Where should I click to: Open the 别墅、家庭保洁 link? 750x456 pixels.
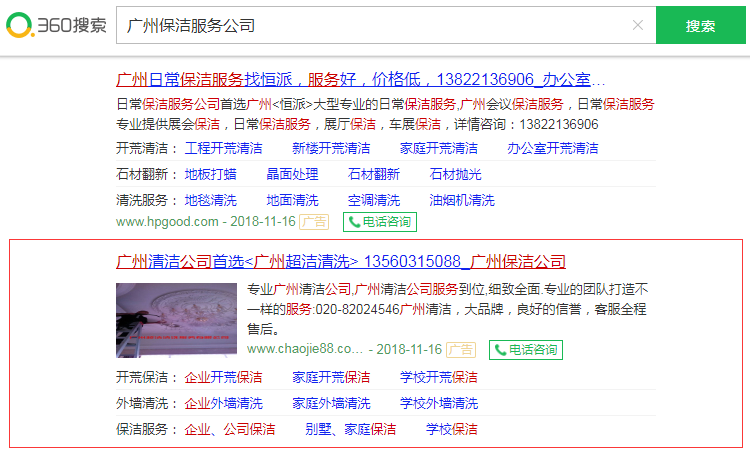[350, 430]
